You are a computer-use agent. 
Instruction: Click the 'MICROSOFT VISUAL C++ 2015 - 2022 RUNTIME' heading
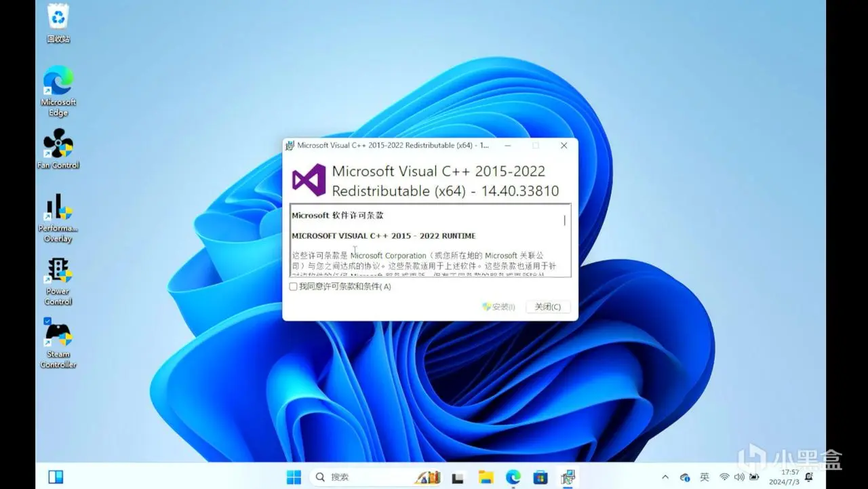coord(384,236)
